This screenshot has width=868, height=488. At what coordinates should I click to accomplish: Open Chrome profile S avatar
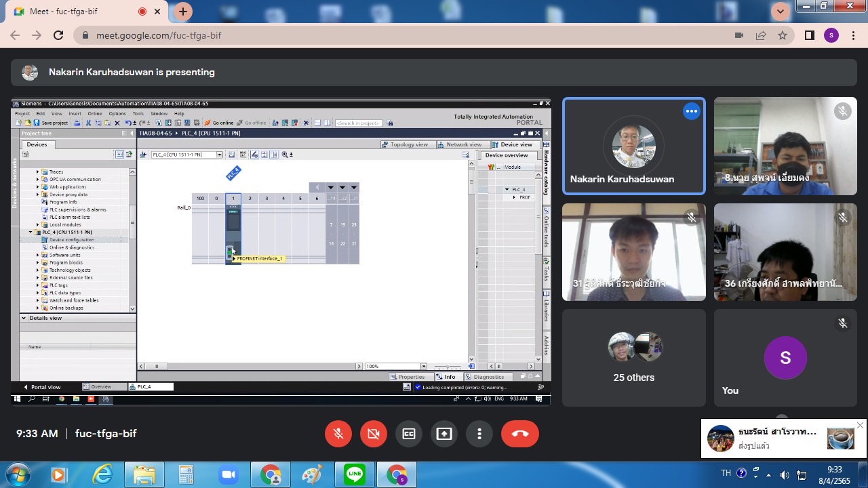831,35
